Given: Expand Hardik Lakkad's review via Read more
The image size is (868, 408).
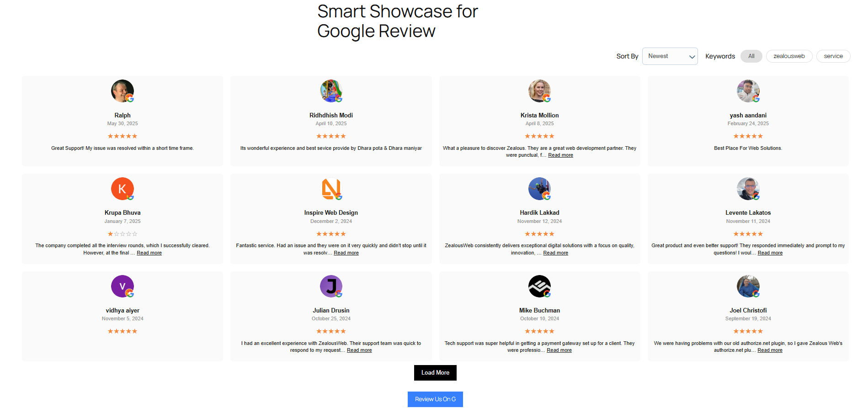Looking at the screenshot, I should pyautogui.click(x=555, y=253).
